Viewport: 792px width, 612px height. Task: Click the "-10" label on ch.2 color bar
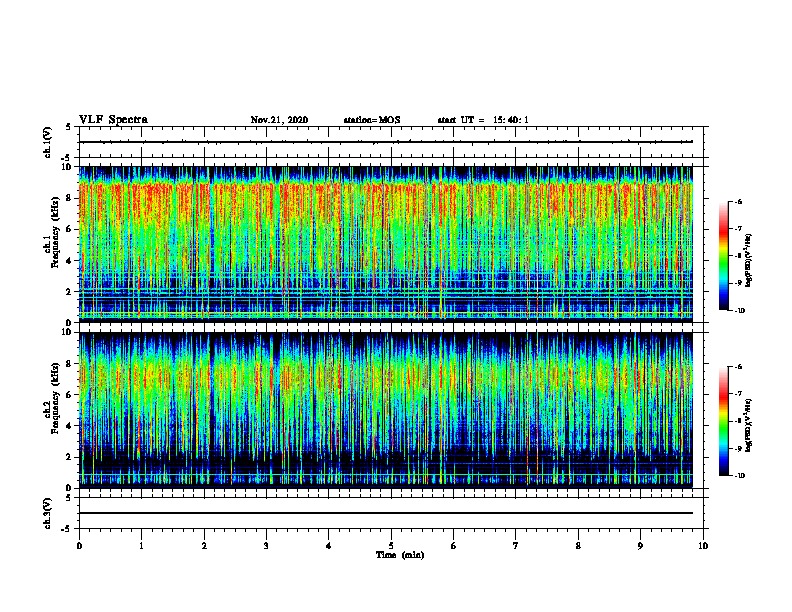click(x=739, y=476)
